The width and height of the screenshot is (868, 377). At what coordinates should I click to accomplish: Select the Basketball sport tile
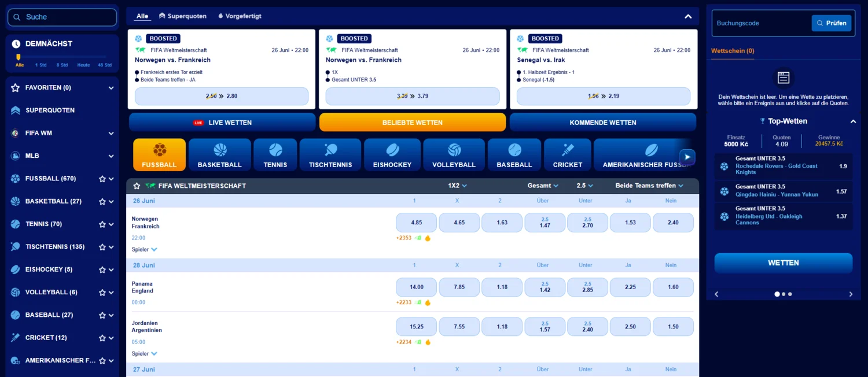pyautogui.click(x=220, y=155)
